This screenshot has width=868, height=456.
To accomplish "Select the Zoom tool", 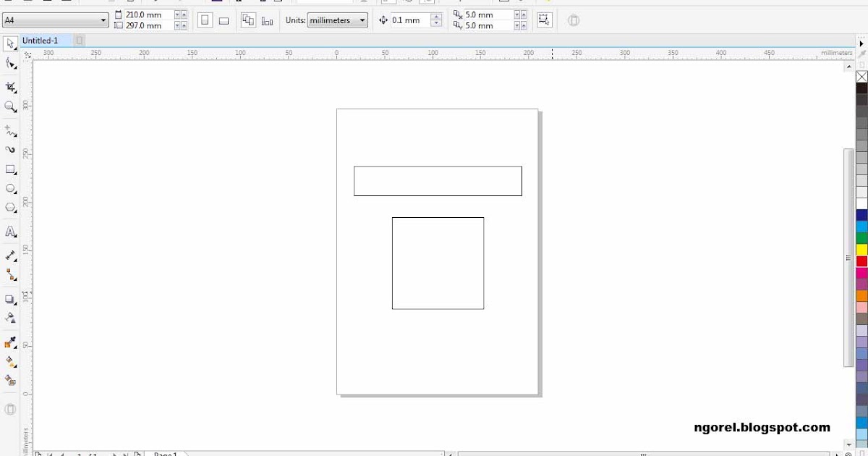I will 9,107.
